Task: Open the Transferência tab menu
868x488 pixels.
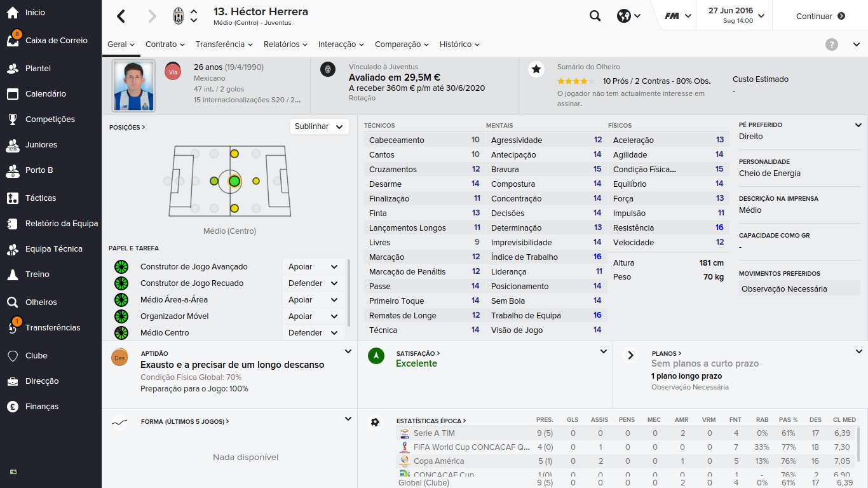Action: tap(224, 44)
